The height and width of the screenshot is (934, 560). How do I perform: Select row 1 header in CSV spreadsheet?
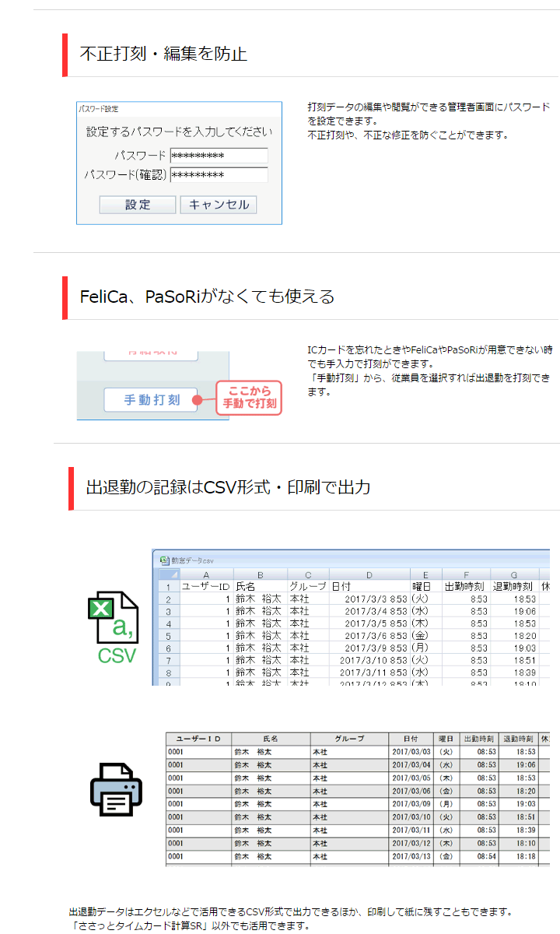click(168, 587)
